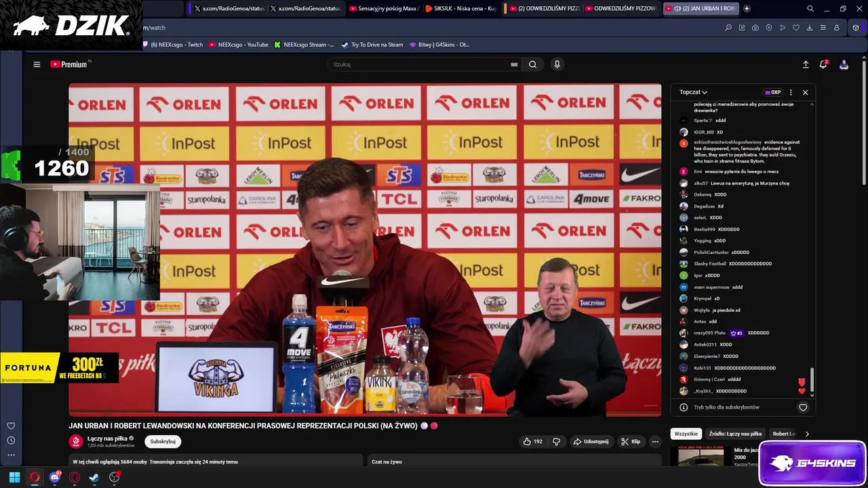Click the Szukaj search input field
This screenshot has height=488, width=868.
tap(420, 64)
